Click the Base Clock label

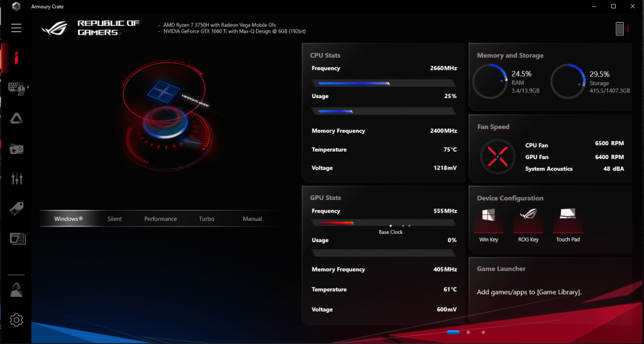(391, 232)
